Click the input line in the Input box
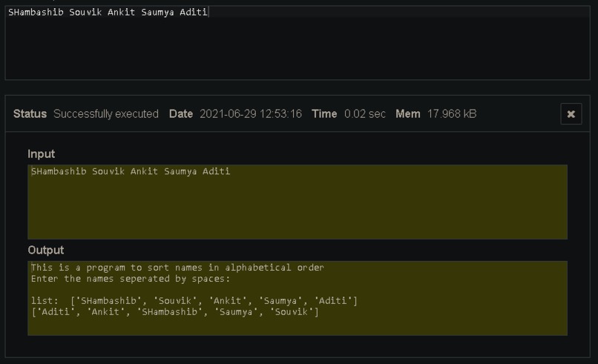This screenshot has height=364, width=598. click(131, 171)
